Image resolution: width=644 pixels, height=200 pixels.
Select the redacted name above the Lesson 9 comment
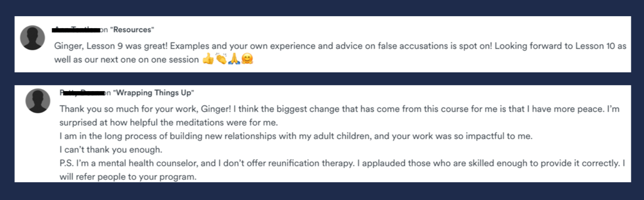click(x=76, y=30)
